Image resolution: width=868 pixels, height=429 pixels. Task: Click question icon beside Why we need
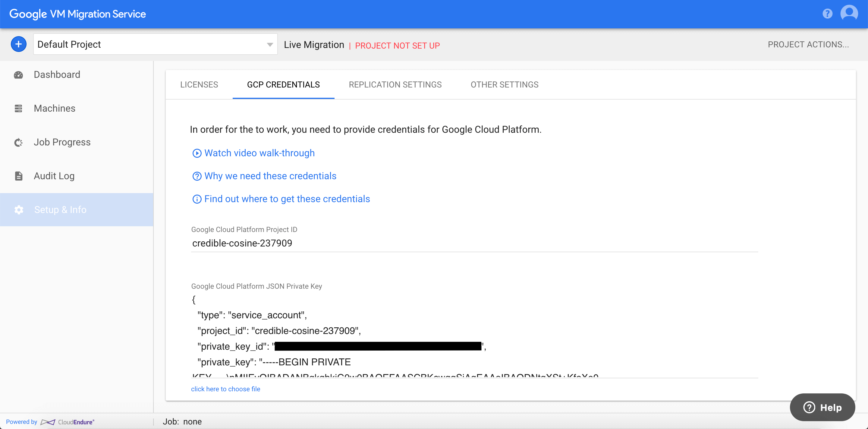click(x=197, y=176)
